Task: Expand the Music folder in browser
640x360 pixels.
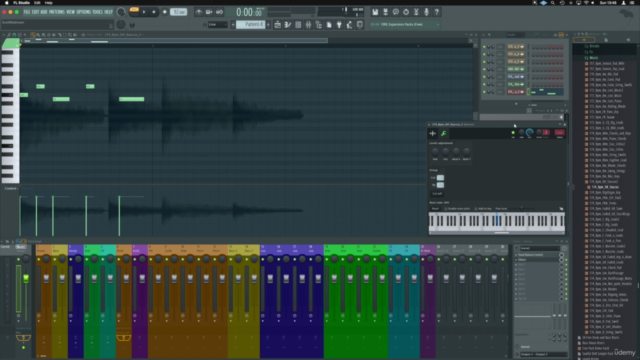Action: pos(593,58)
